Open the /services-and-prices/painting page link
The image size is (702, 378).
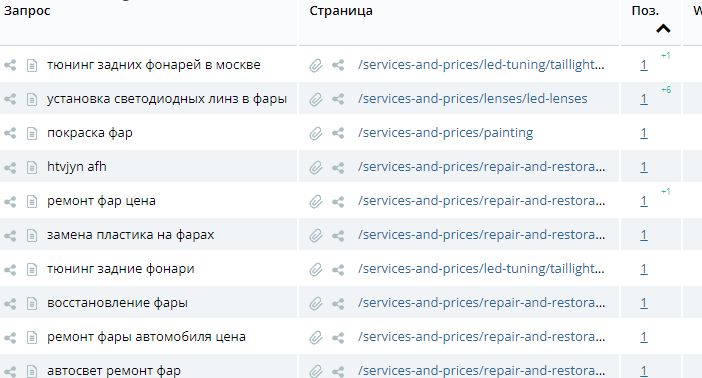tap(445, 133)
